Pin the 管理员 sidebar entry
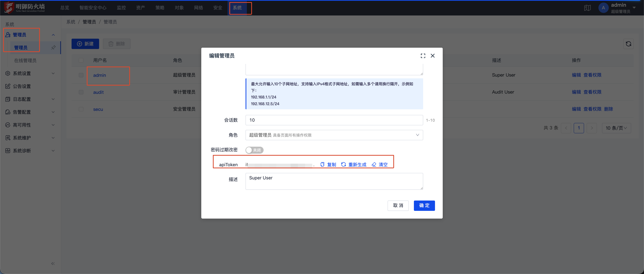Screen dimensions: 644x274 pos(53,47)
